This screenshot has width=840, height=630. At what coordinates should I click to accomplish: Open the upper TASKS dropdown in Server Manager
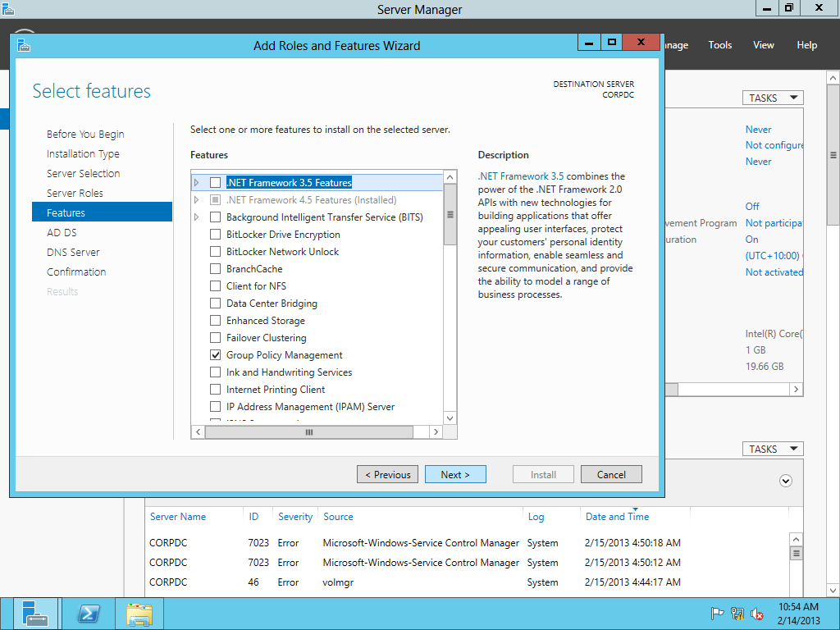(773, 98)
